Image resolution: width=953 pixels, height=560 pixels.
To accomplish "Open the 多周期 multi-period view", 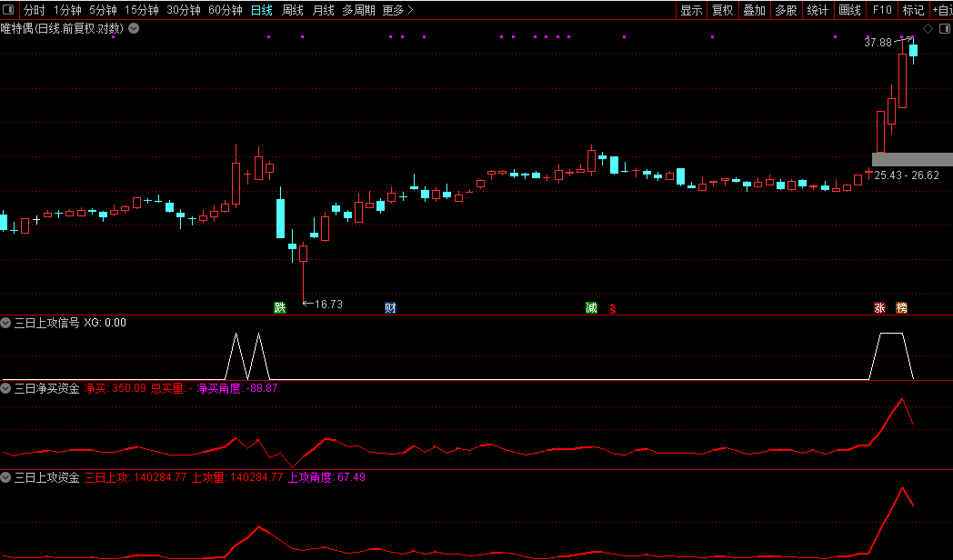I will (358, 10).
